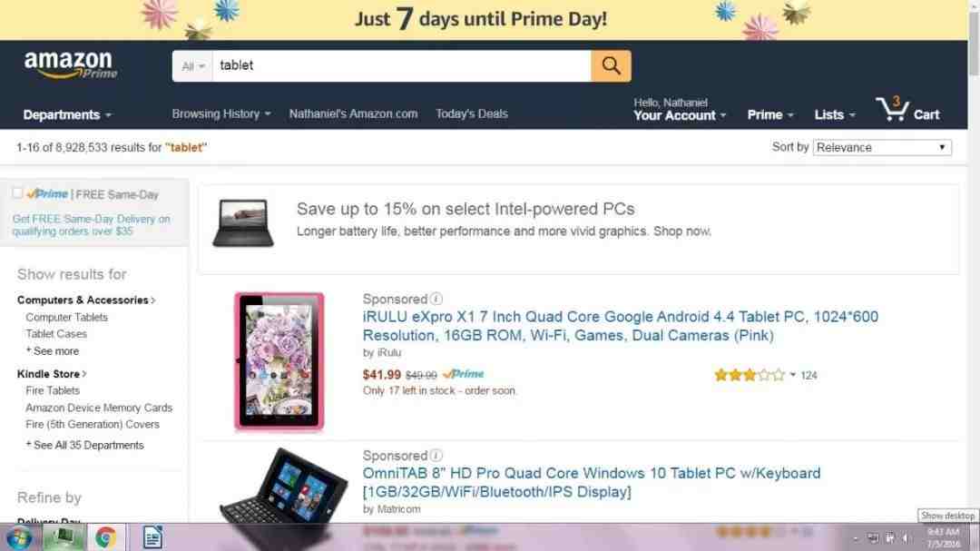This screenshot has height=551, width=980.
Task: Enable the Prime FREE Same-Day checkbox
Action: [x=17, y=193]
